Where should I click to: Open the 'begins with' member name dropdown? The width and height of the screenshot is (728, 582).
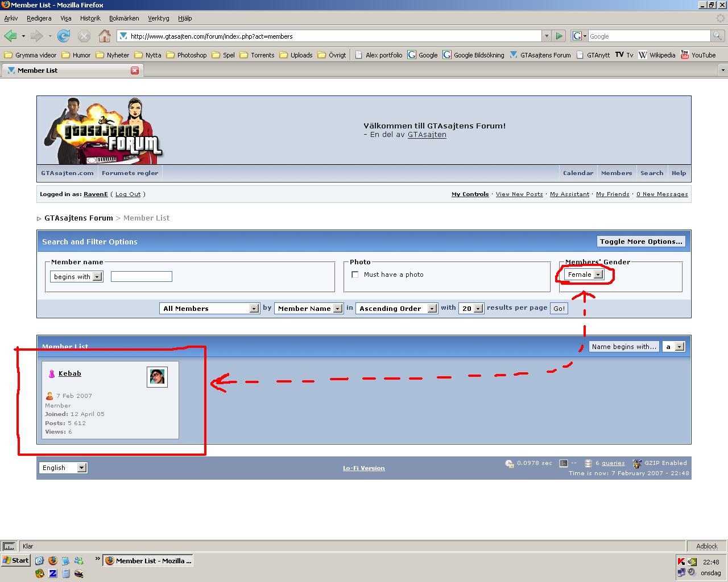(76, 277)
